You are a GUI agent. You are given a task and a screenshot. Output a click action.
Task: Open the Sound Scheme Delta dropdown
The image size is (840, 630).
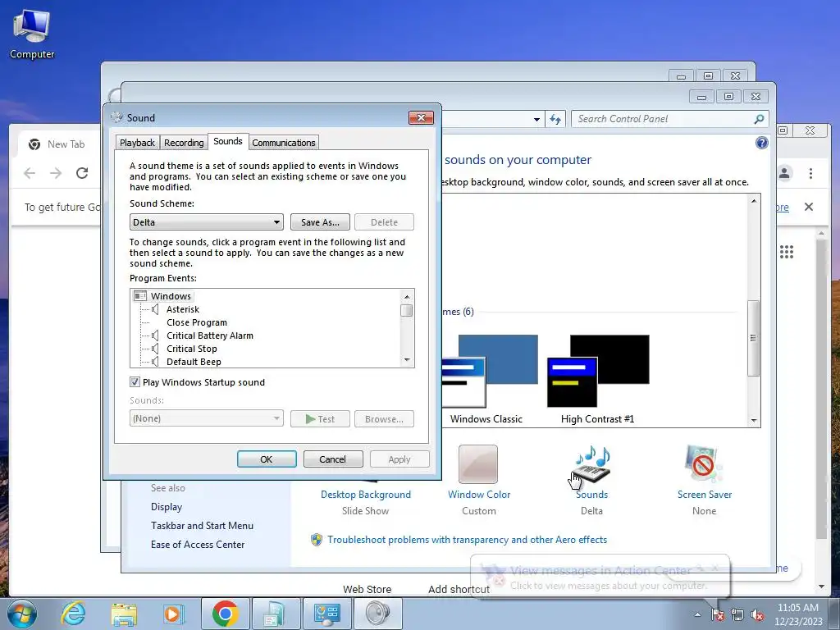(x=206, y=221)
